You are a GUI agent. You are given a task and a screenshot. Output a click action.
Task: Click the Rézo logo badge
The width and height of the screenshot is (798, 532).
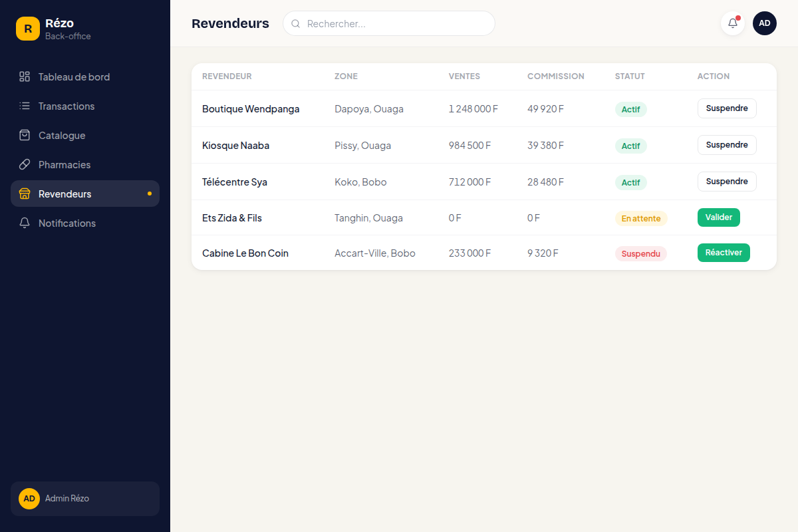point(28,29)
